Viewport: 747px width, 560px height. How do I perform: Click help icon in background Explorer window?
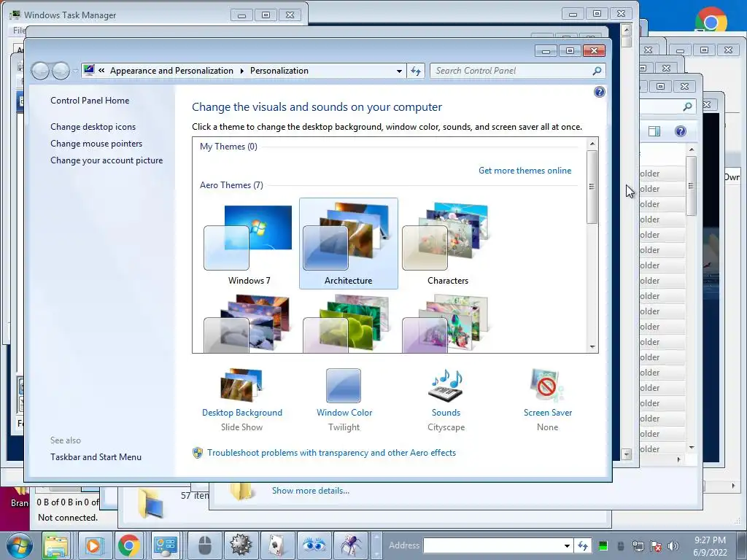point(681,131)
